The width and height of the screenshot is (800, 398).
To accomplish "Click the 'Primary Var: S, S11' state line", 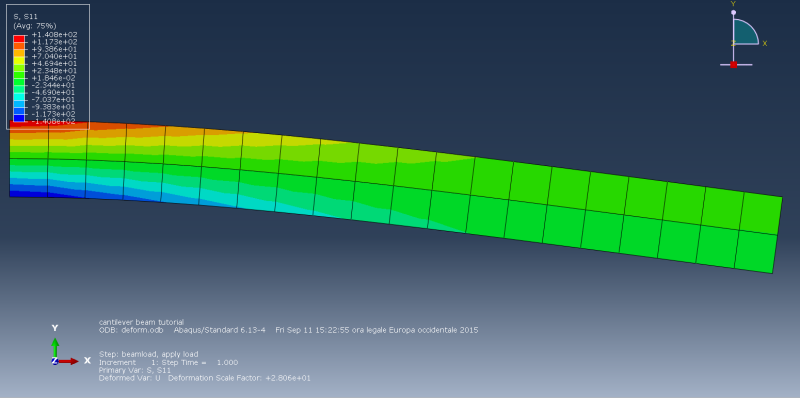I will (x=135, y=370).
